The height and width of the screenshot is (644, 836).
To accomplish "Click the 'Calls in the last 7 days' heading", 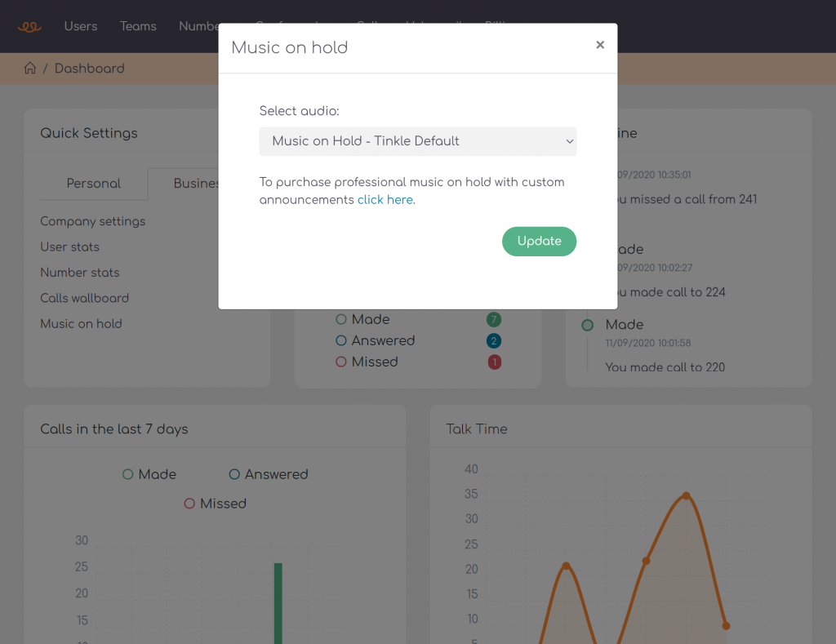I will (114, 429).
